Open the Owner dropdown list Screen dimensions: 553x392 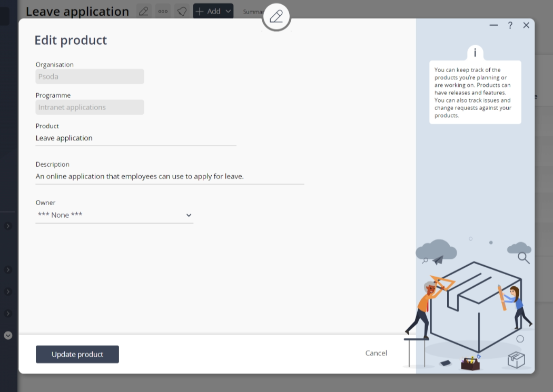pos(114,215)
